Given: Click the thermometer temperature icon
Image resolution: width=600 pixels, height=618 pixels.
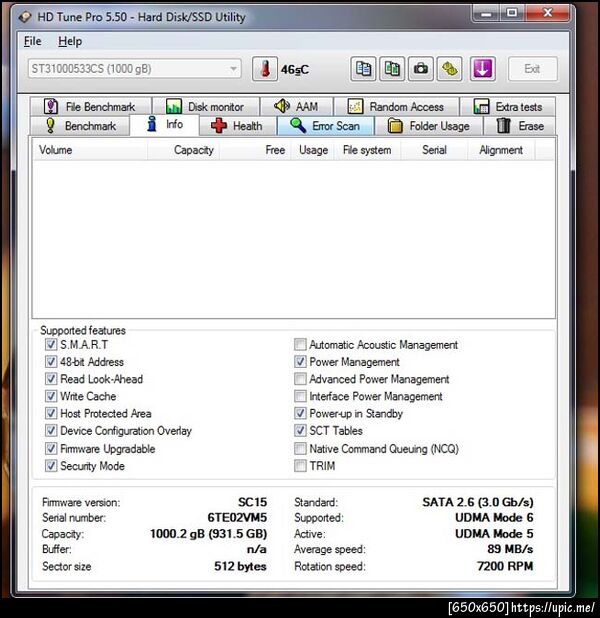Looking at the screenshot, I should coord(265,69).
